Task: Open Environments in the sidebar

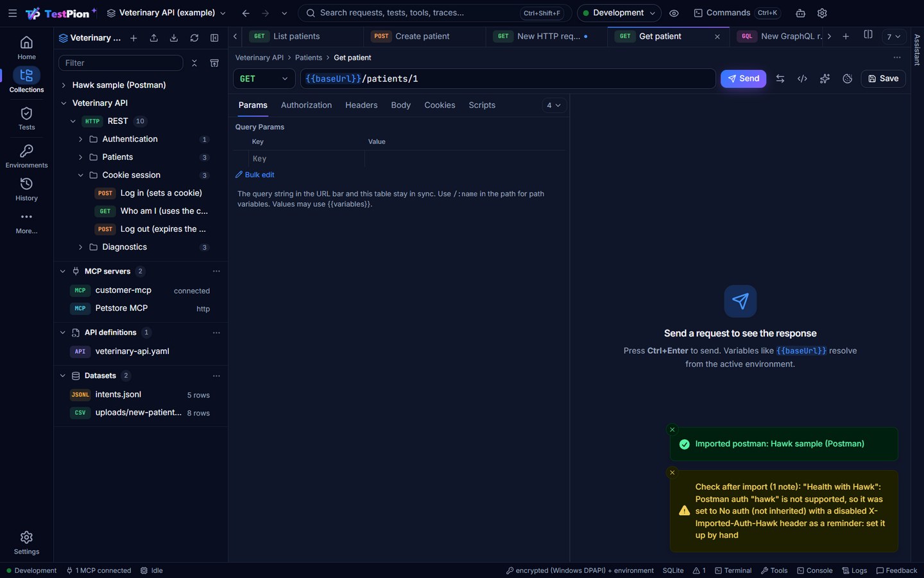Action: (x=26, y=156)
